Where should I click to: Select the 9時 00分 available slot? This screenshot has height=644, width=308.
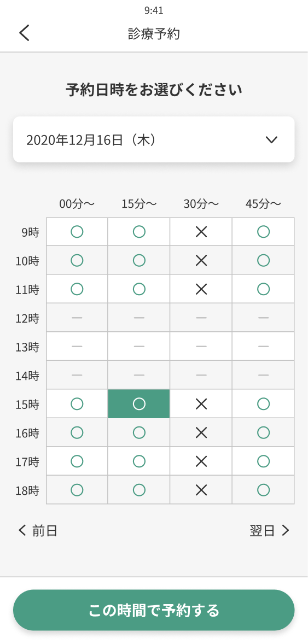(x=77, y=232)
